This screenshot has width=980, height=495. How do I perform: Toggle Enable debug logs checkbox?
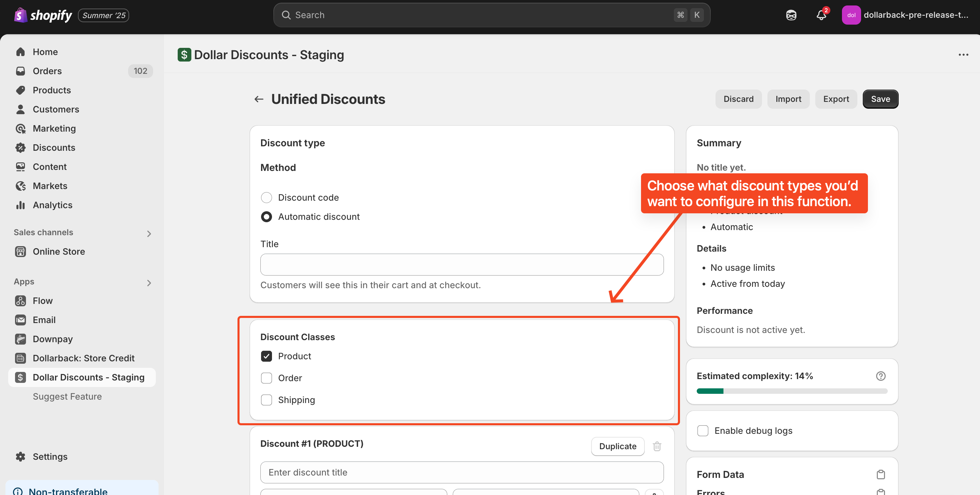703,431
